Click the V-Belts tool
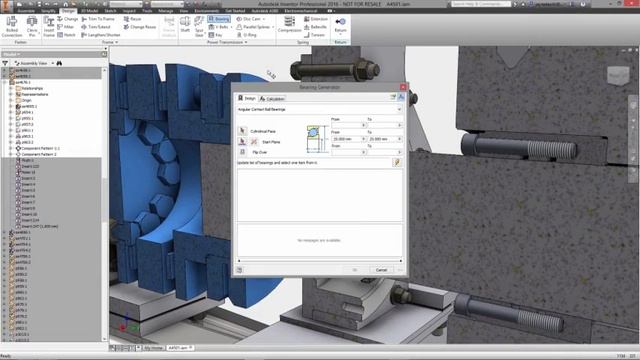The image size is (640, 360). [220, 27]
